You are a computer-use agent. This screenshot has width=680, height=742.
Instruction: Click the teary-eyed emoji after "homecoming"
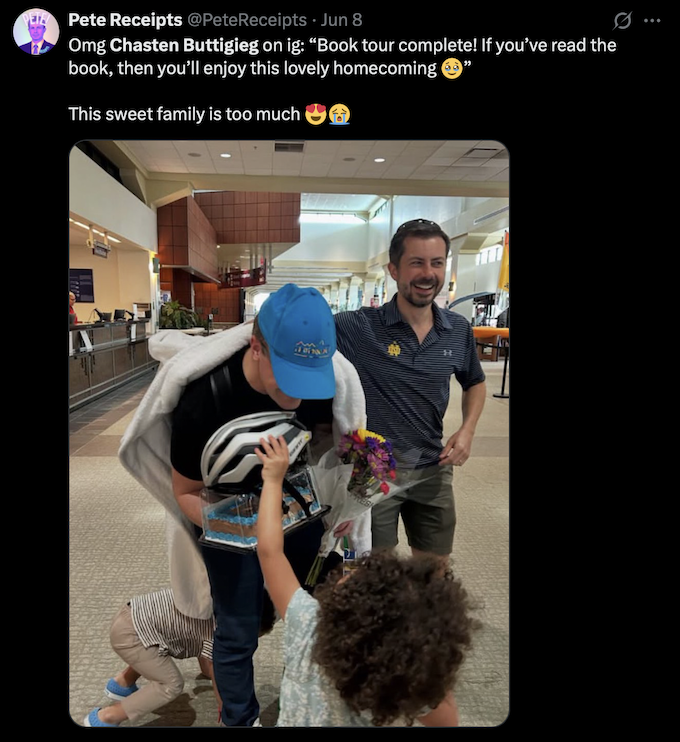451,69
